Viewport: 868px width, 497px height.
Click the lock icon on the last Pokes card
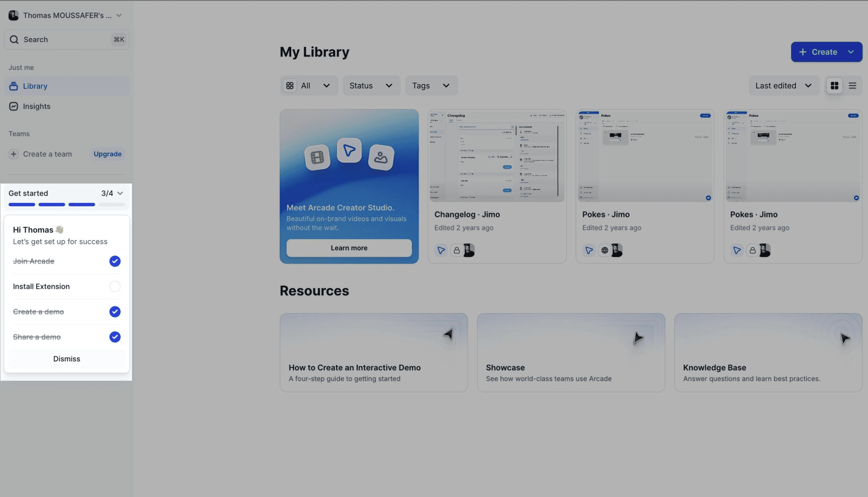[752, 251]
